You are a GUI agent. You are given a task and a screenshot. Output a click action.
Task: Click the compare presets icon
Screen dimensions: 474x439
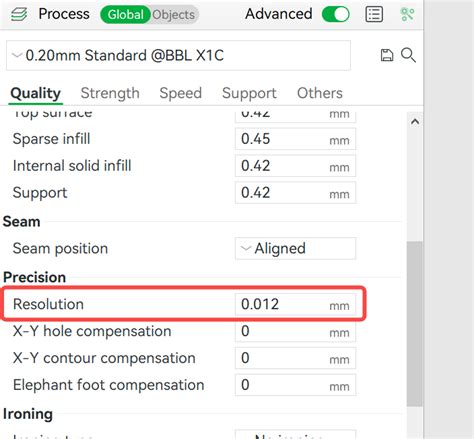tap(407, 14)
